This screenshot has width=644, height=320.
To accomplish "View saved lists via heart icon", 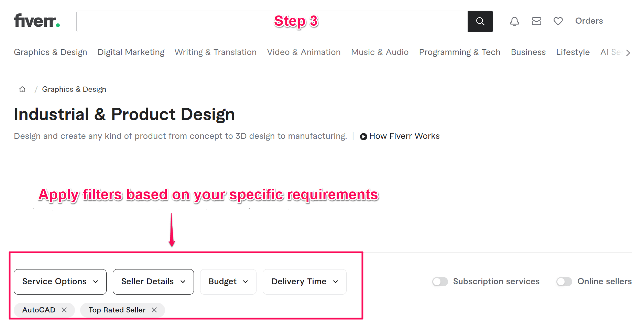I will 558,21.
